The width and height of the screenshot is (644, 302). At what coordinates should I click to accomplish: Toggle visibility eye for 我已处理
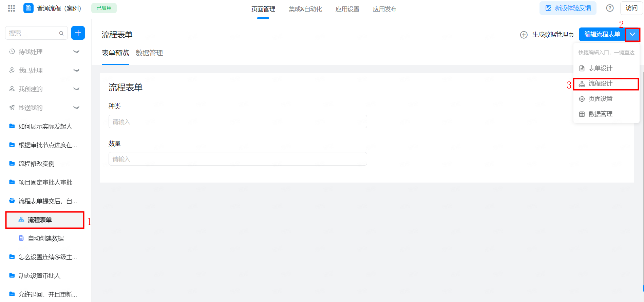76,70
